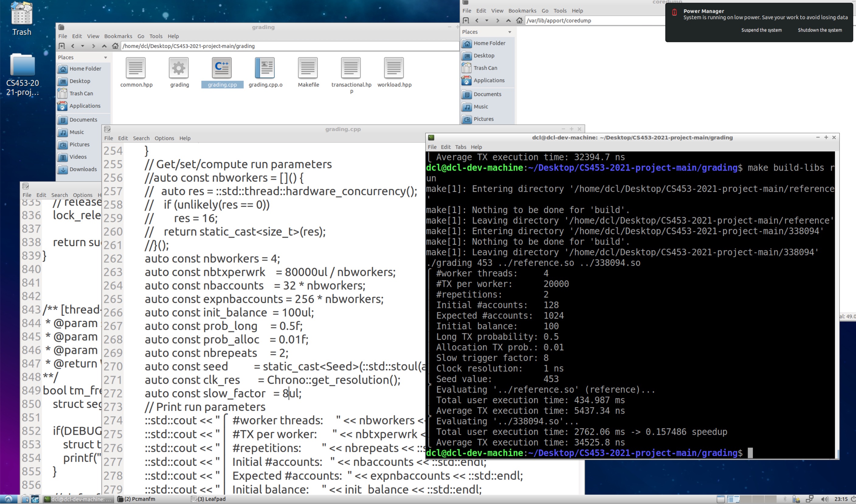Click back arrow in coredump file manager
This screenshot has width=856, height=504.
[477, 20]
